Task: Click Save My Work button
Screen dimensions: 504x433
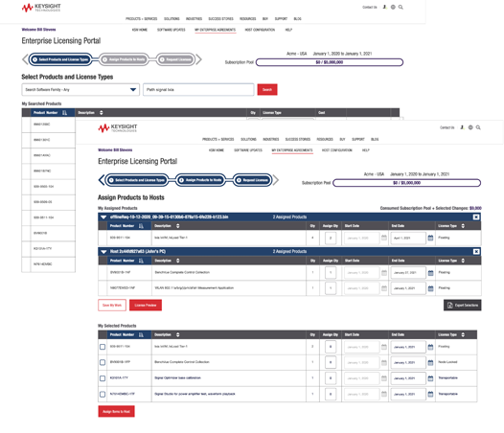Action: coord(112,305)
